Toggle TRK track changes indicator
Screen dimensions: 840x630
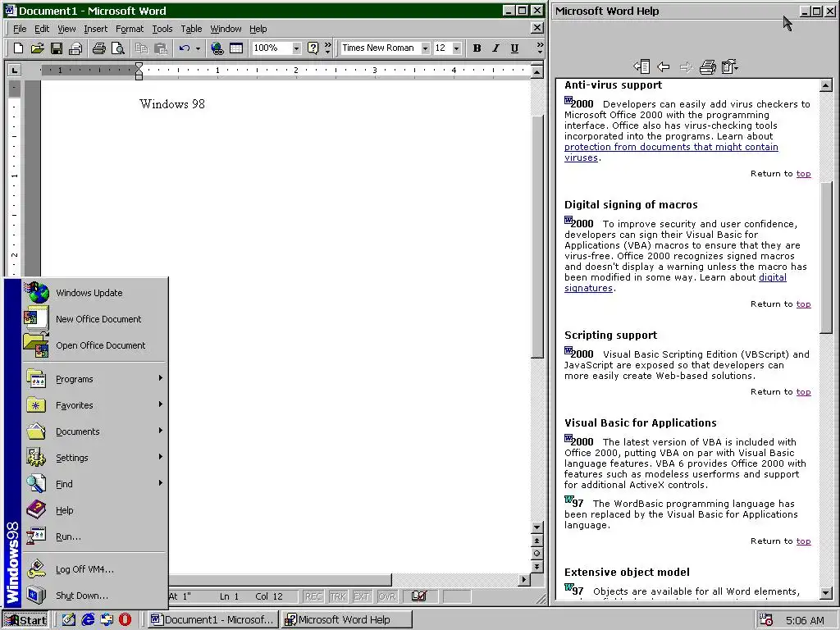(337, 596)
